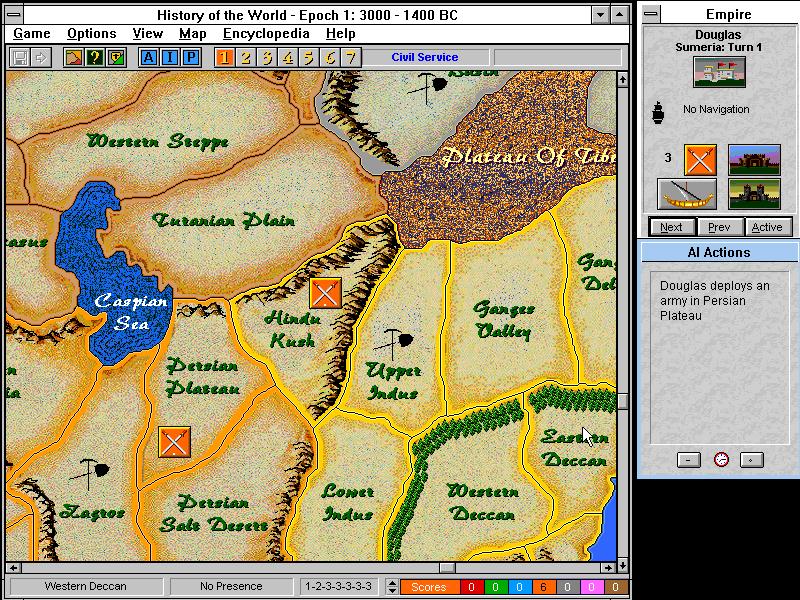Click the Sumeria capital castle icon in Empire panel
The width and height of the screenshot is (800, 600).
pos(719,72)
